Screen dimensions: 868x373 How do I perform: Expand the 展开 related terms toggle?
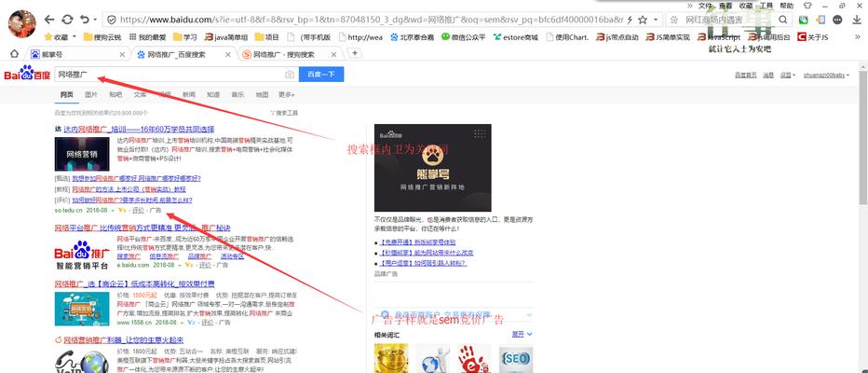pyautogui.click(x=522, y=334)
